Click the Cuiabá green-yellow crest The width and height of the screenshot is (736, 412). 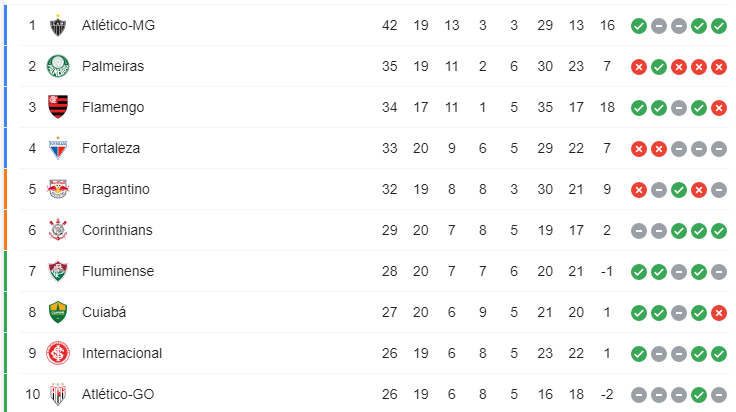[58, 312]
